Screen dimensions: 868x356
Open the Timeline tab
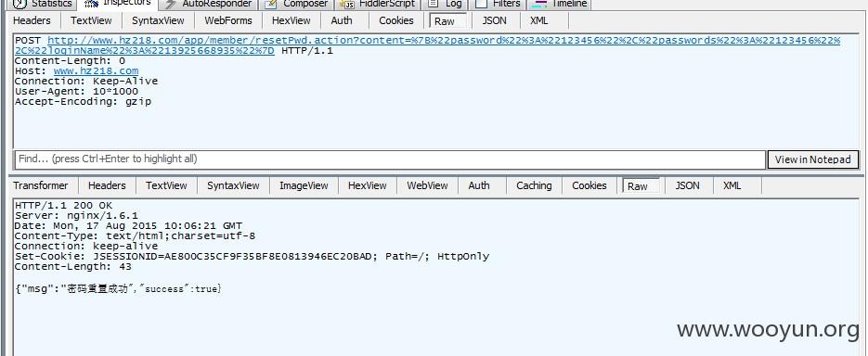[x=560, y=4]
